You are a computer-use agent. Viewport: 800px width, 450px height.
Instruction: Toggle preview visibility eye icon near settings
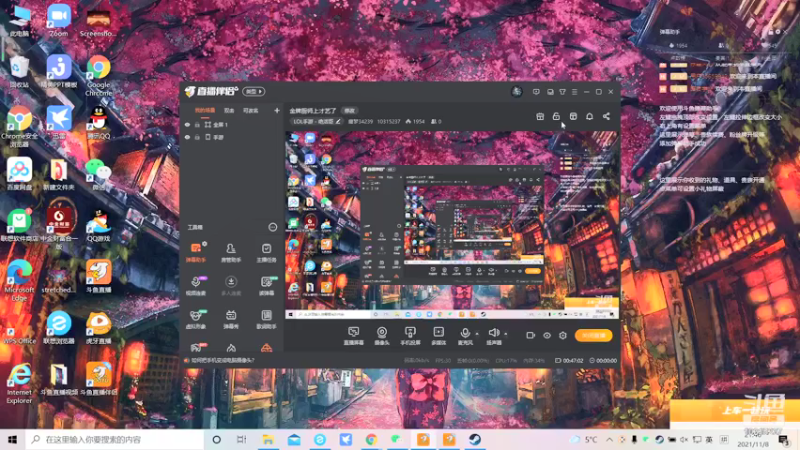(x=547, y=335)
